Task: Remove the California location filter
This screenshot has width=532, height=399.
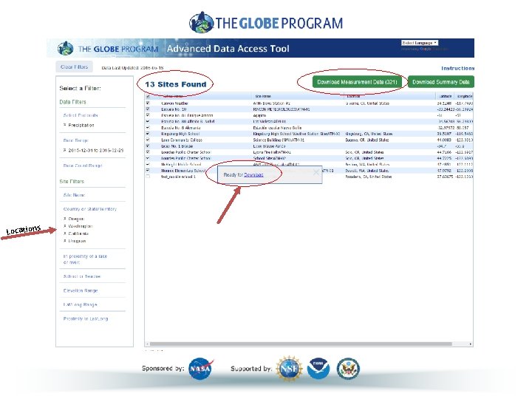Action: [x=65, y=233]
